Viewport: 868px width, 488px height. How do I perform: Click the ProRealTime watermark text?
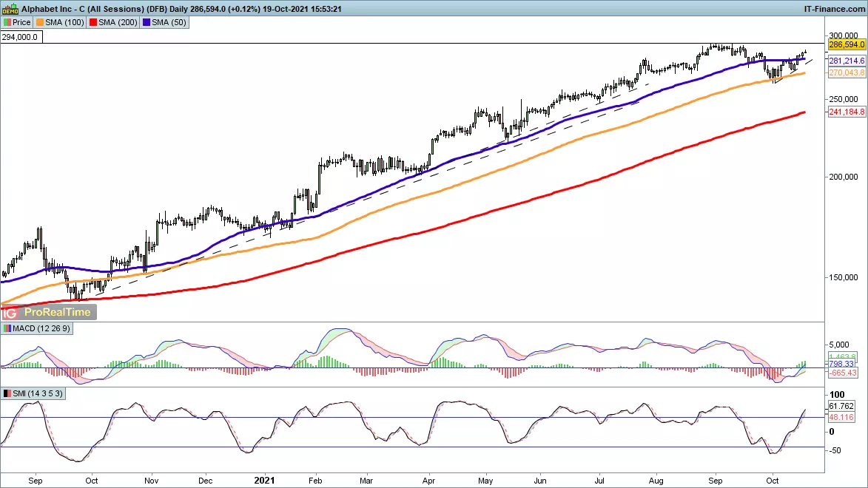(x=57, y=312)
